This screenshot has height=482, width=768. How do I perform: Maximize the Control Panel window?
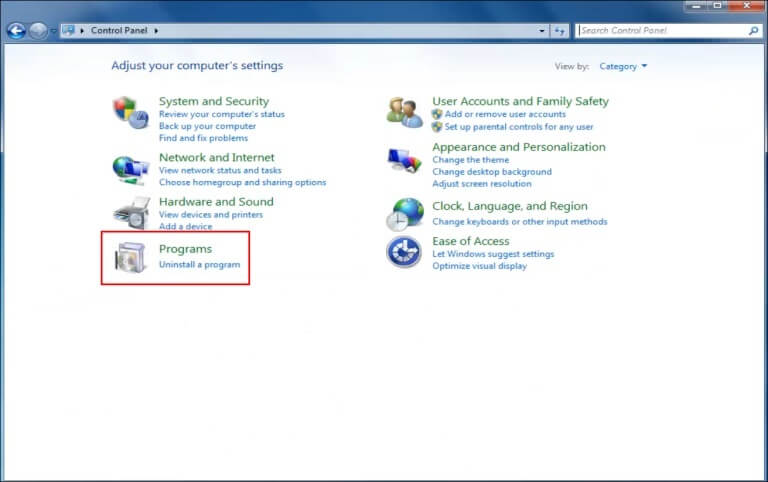coord(718,5)
